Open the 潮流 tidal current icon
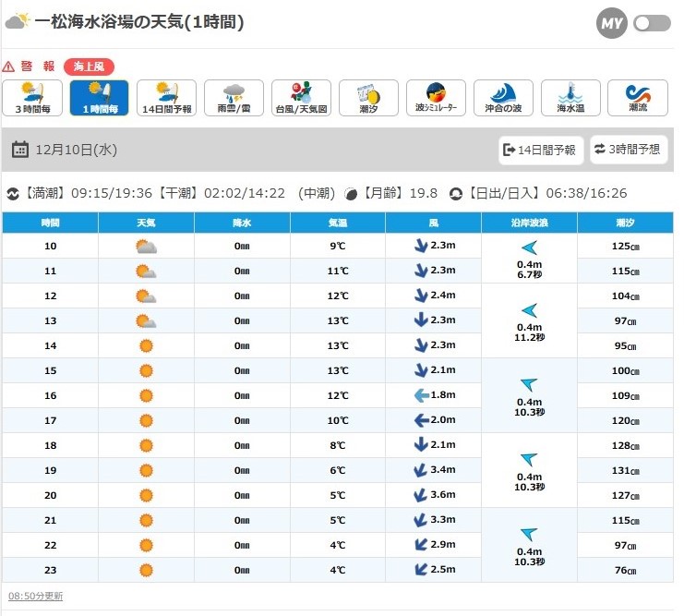 638,98
